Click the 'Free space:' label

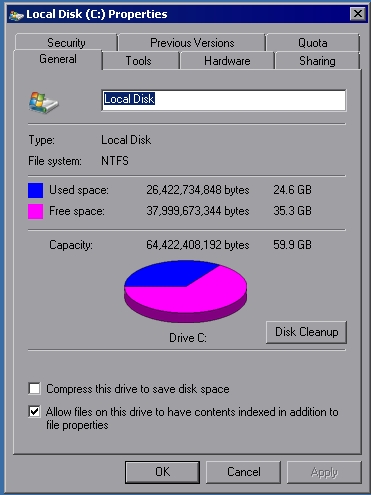(x=77, y=211)
